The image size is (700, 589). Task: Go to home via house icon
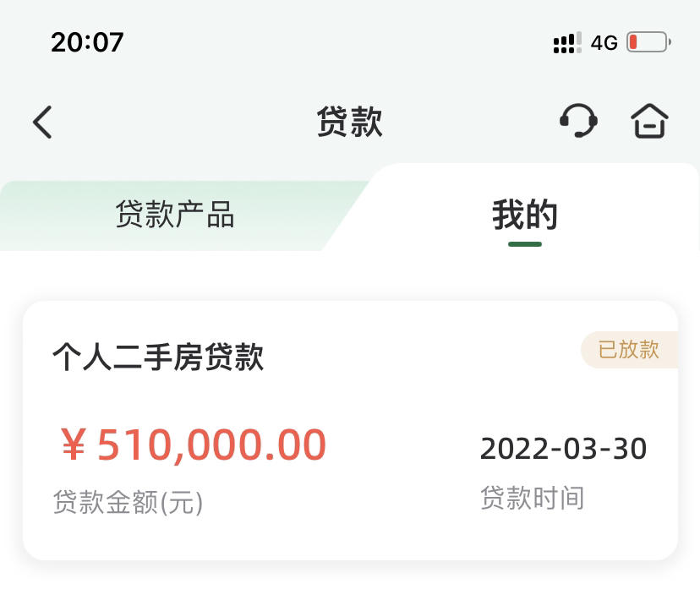click(x=649, y=121)
